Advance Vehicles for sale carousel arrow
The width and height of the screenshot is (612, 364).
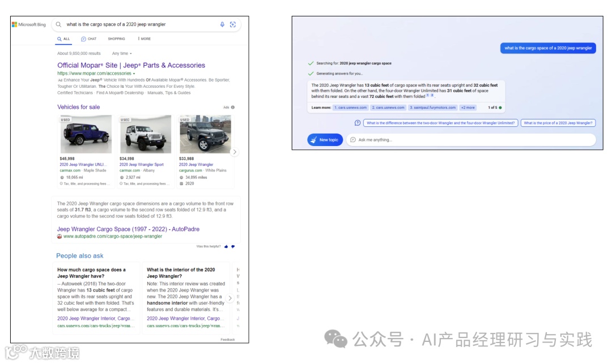pos(235,152)
